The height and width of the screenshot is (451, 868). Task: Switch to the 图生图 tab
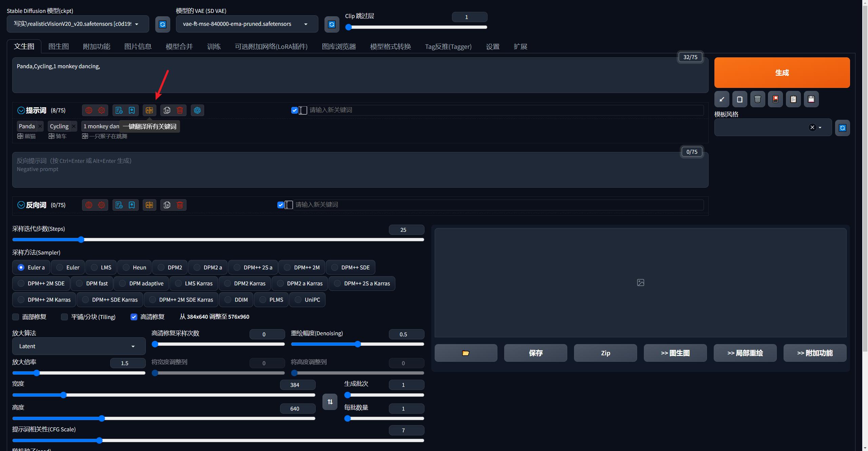59,46
